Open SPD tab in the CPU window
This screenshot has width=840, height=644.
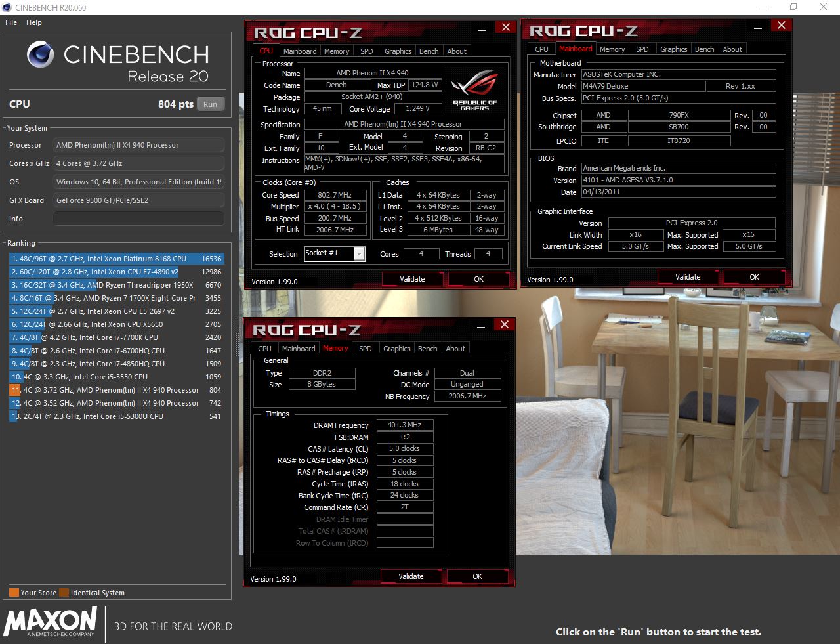click(x=367, y=51)
